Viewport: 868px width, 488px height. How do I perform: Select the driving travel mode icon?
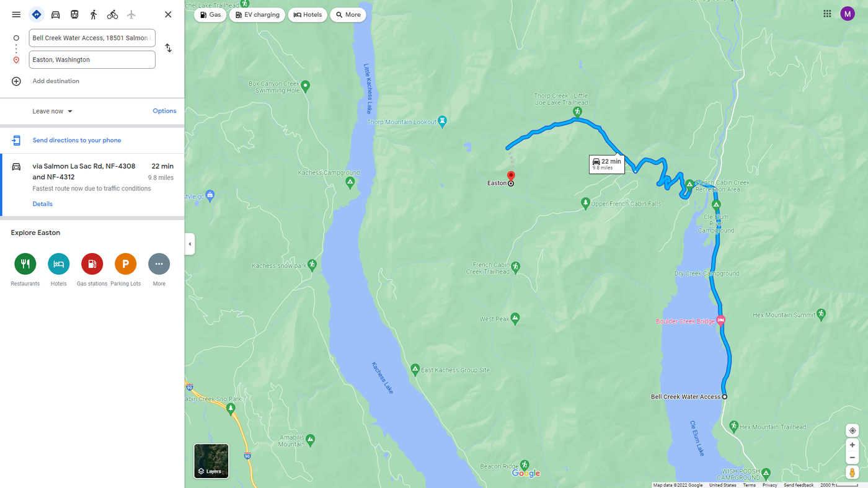[x=55, y=14]
